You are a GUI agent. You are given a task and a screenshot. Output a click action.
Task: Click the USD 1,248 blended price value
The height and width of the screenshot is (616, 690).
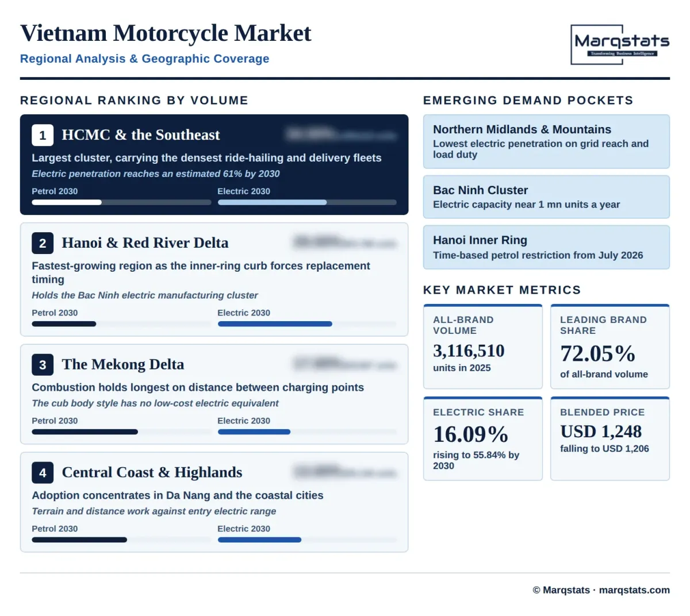pyautogui.click(x=601, y=432)
